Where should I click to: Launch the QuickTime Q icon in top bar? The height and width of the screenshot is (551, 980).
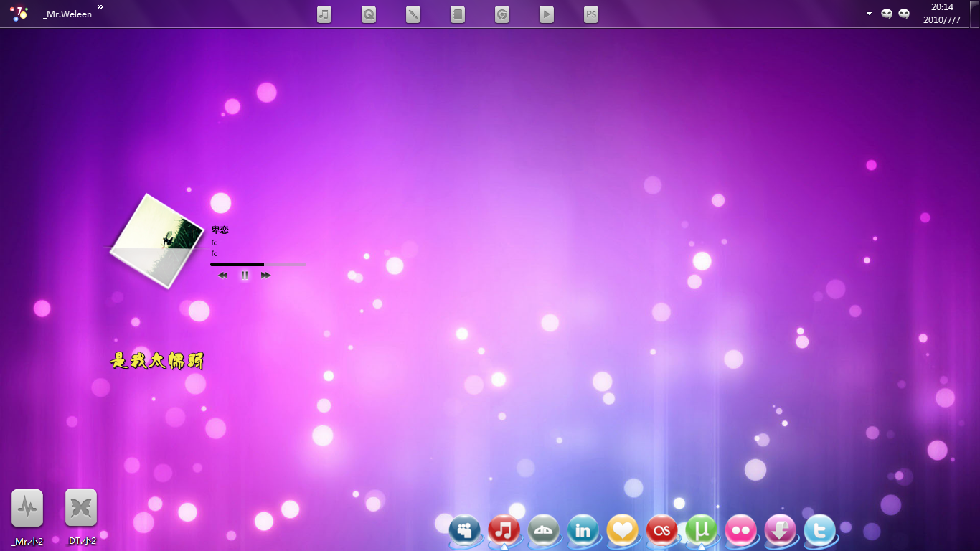click(x=369, y=14)
